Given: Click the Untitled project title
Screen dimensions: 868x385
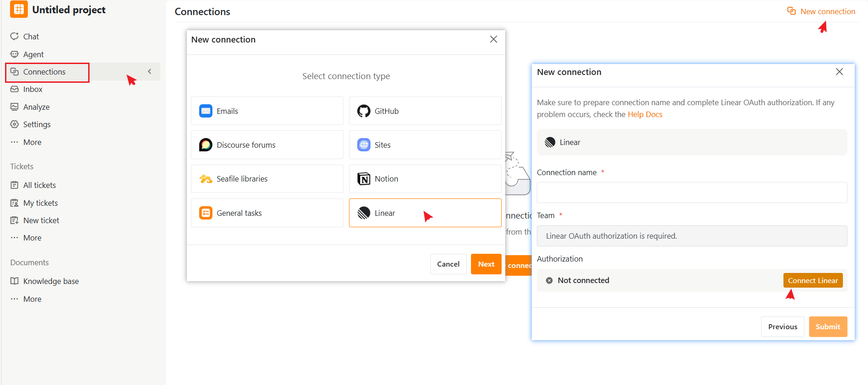Looking at the screenshot, I should click(x=69, y=10).
